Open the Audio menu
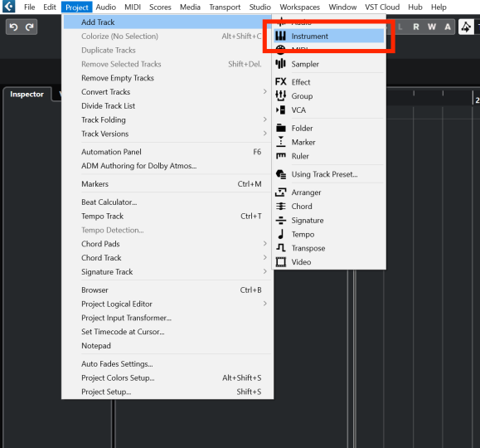Viewport: 480px width, 448px height. tap(105, 7)
